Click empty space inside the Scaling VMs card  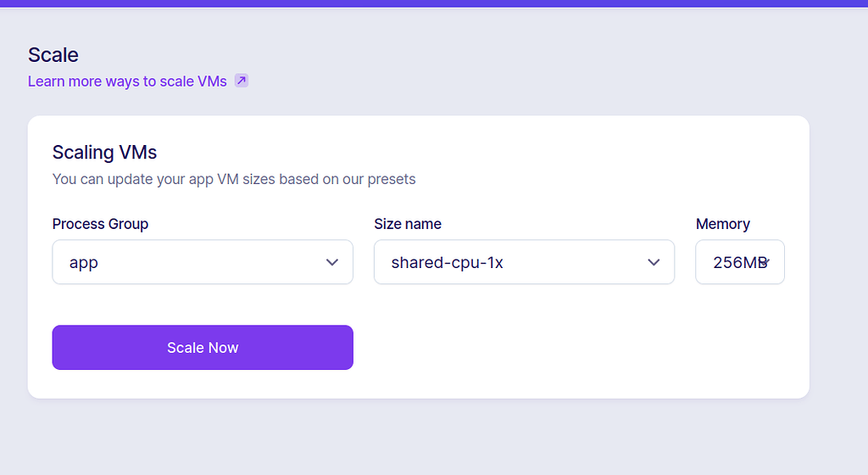coord(576,348)
